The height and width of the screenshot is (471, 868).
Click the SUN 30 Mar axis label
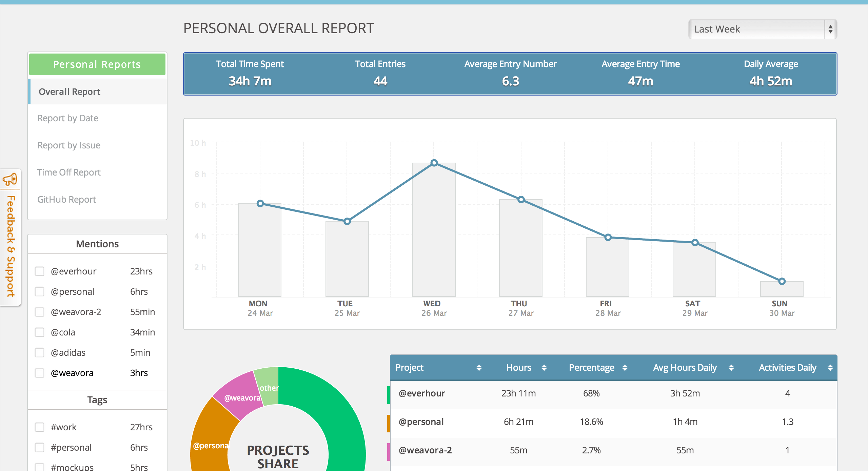(782, 308)
